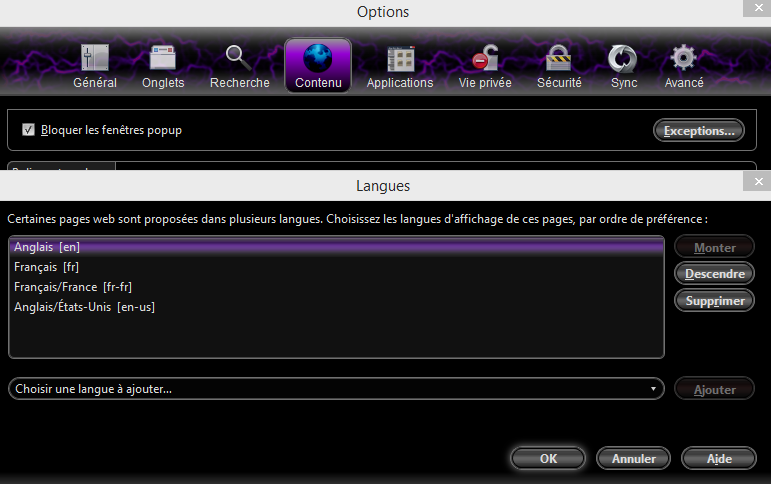Select Anglais/États-Unis [en-us] list entry
This screenshot has width=771, height=484.
tap(84, 307)
